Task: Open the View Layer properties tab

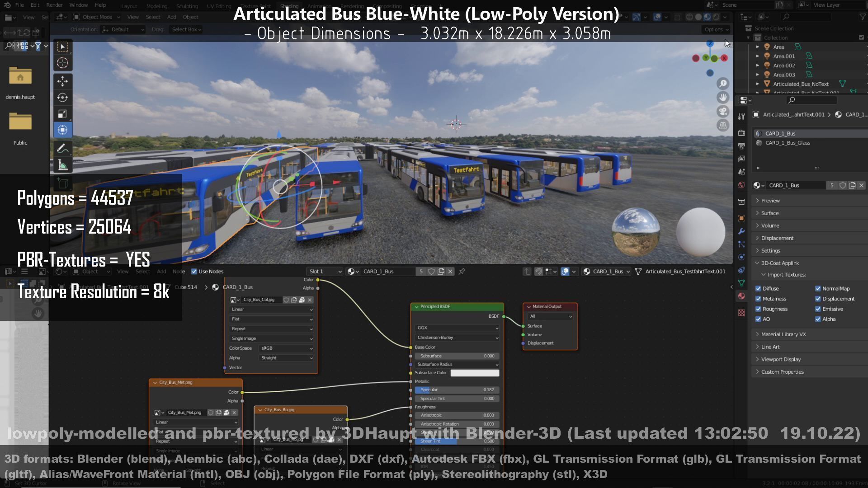Action: click(741, 159)
